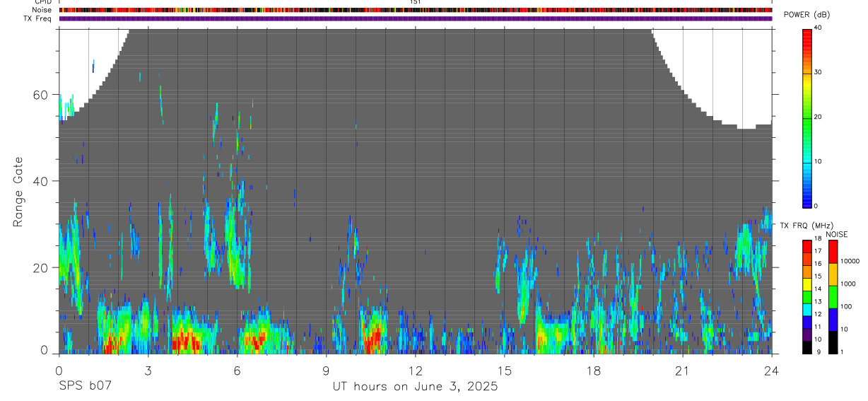Click the NOISE legend title
The height and width of the screenshot is (401, 868).
(836, 234)
